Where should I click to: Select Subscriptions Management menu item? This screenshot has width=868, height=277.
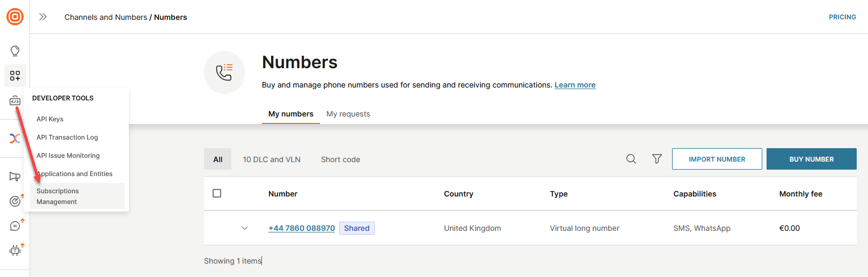(x=58, y=196)
